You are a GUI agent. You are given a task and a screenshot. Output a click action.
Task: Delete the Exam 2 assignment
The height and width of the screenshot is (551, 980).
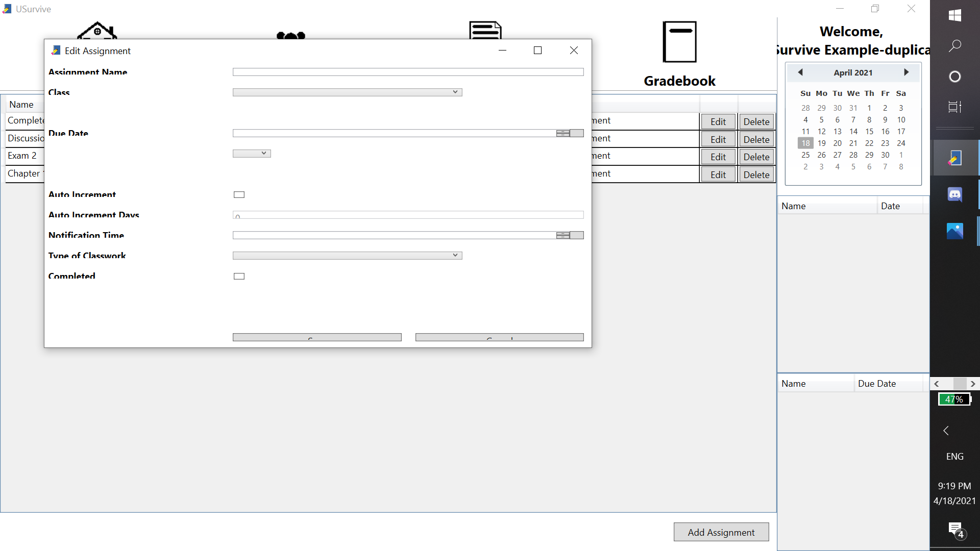756,156
